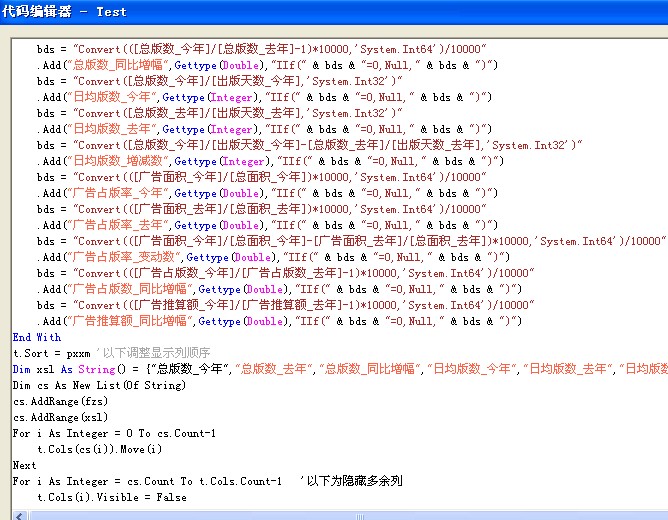Screen dimensions: 668x520
Task: Click the 'Next' keyword line
Action: 25,465
